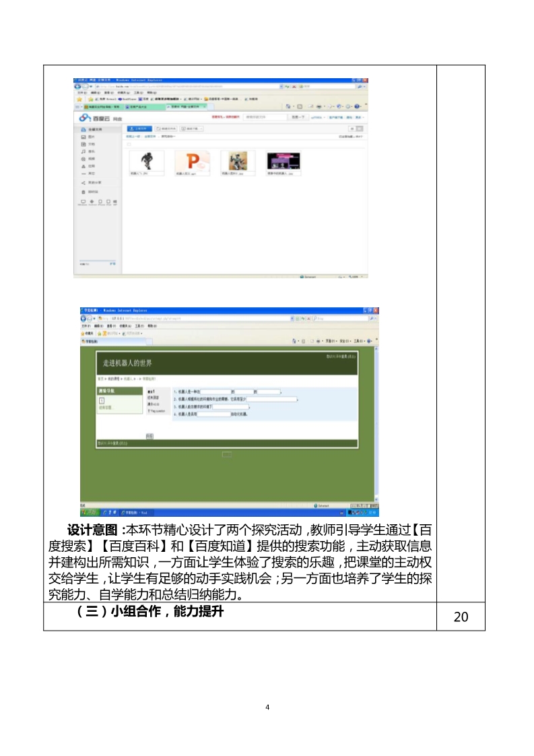Click the answer blank of quiz question 4
The width and height of the screenshot is (534, 756).
(213, 414)
